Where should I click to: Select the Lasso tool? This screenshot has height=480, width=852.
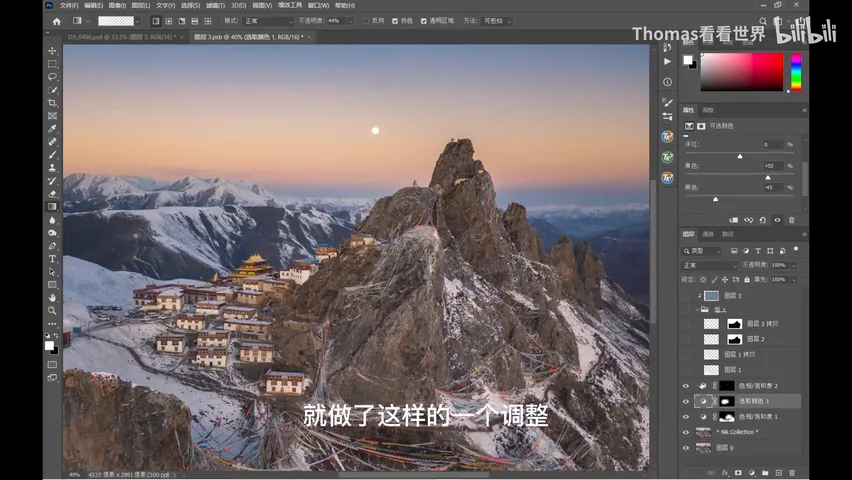(52, 77)
